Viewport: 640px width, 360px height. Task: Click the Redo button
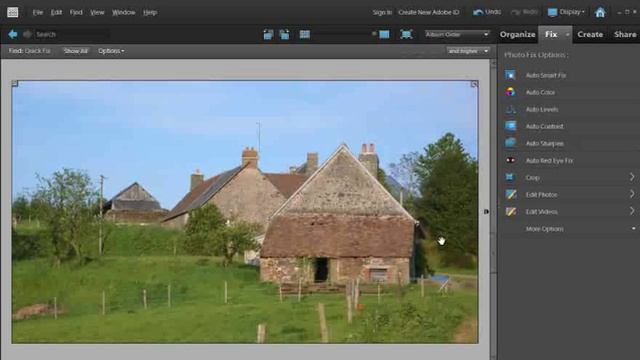click(x=524, y=12)
